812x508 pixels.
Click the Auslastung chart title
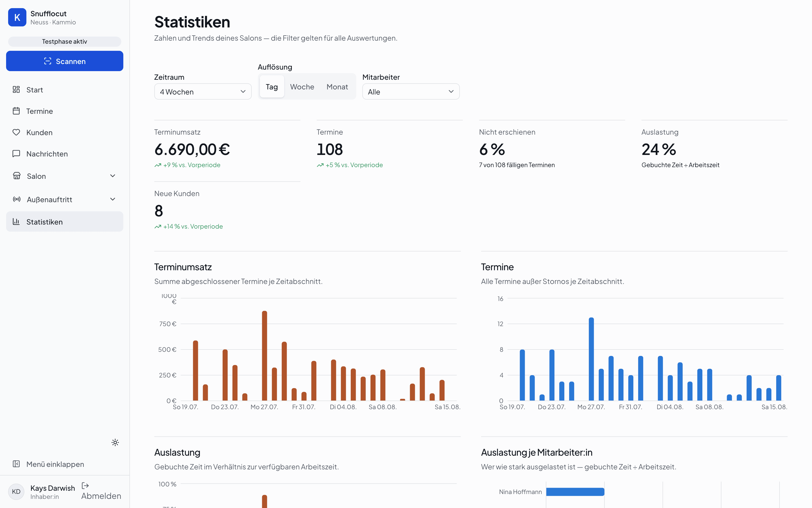pyautogui.click(x=177, y=453)
